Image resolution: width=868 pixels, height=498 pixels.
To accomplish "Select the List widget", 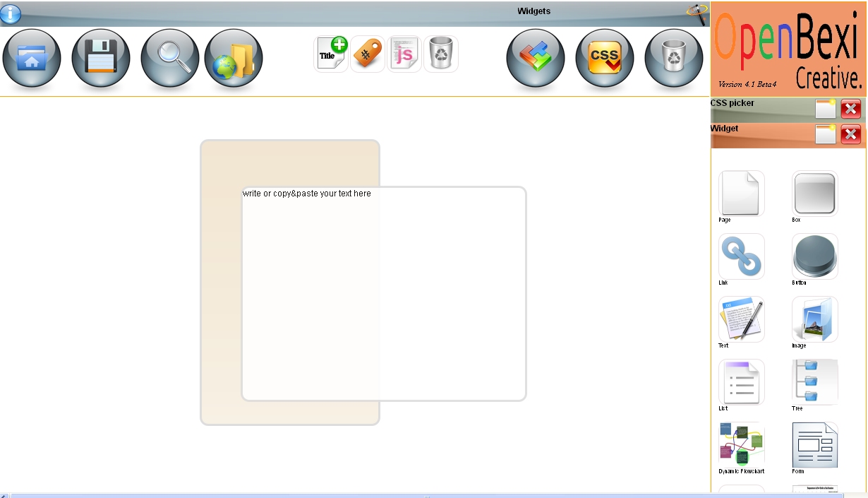I will [742, 381].
